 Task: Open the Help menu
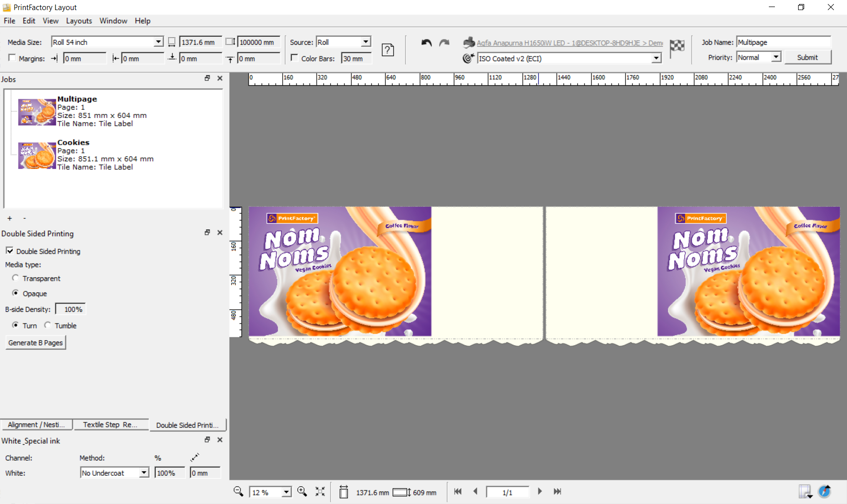pyautogui.click(x=143, y=21)
